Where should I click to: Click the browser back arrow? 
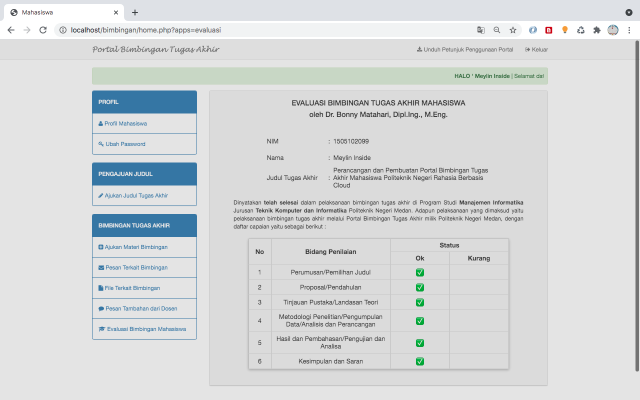pos(11,30)
